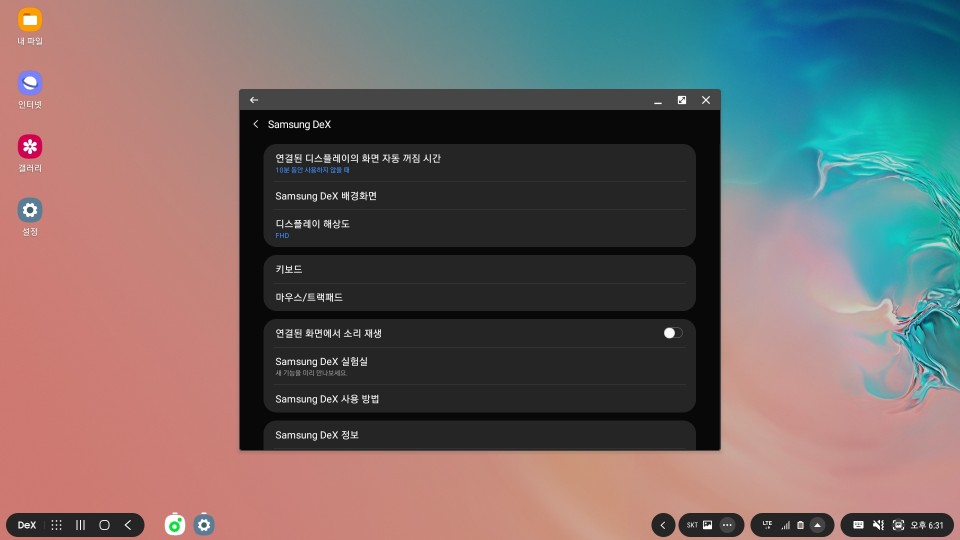This screenshot has height=540, width=960.
Task: Minimize the Samsung DeX settings window
Action: [x=658, y=100]
